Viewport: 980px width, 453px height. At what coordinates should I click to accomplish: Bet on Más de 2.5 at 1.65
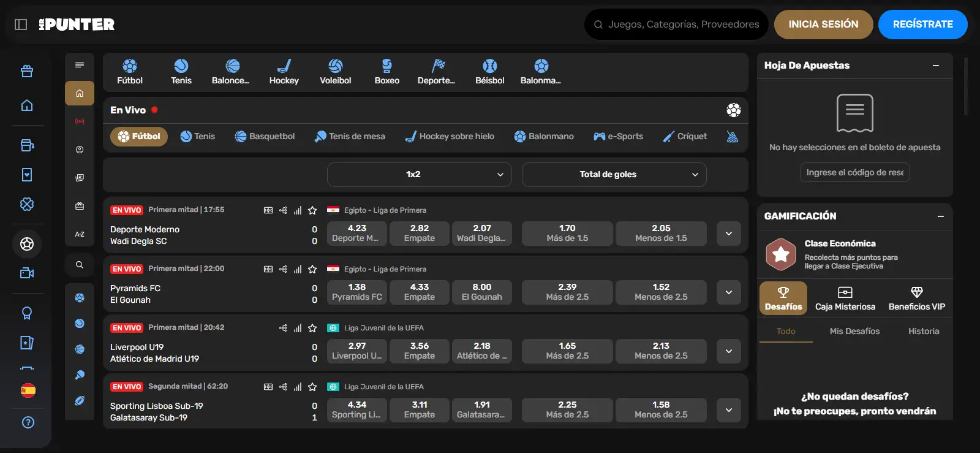tap(567, 351)
